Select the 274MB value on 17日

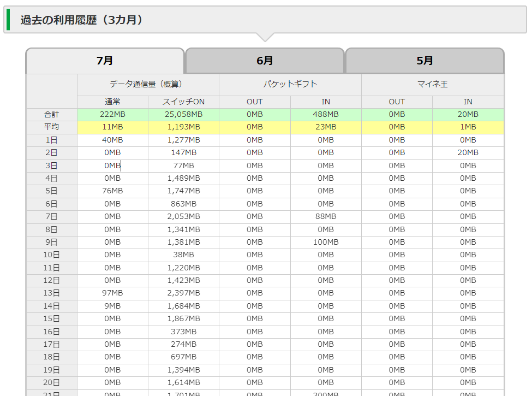[x=183, y=344]
